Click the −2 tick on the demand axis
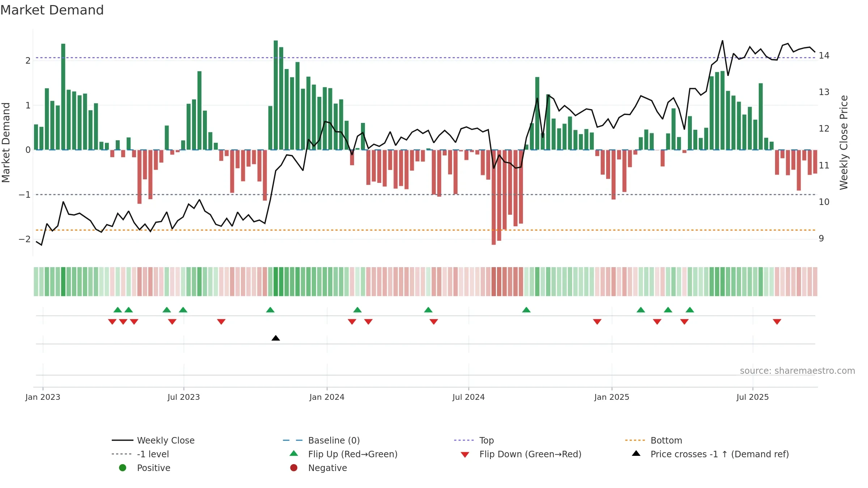 point(25,239)
